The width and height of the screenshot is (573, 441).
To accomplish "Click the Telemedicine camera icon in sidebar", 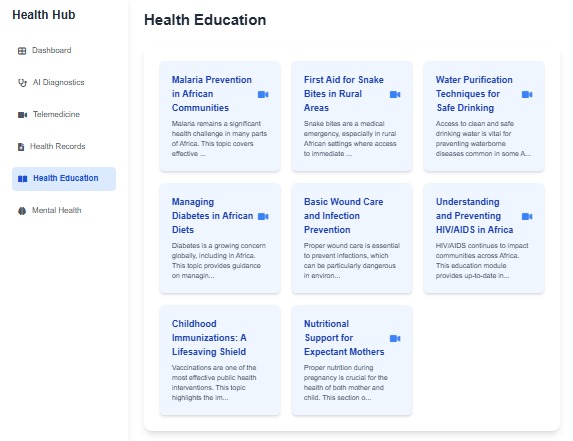I will pyautogui.click(x=22, y=115).
